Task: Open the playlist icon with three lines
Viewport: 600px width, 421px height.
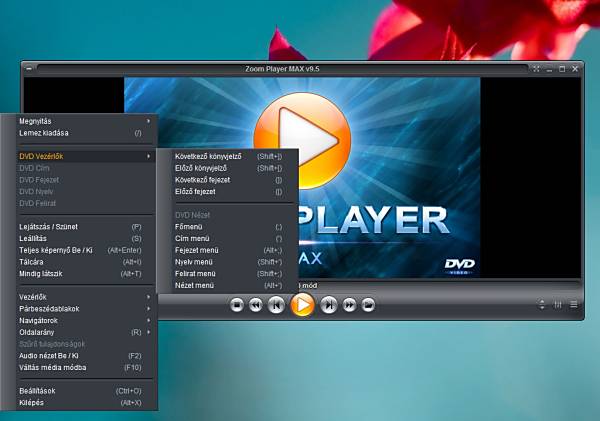Action: click(x=574, y=305)
